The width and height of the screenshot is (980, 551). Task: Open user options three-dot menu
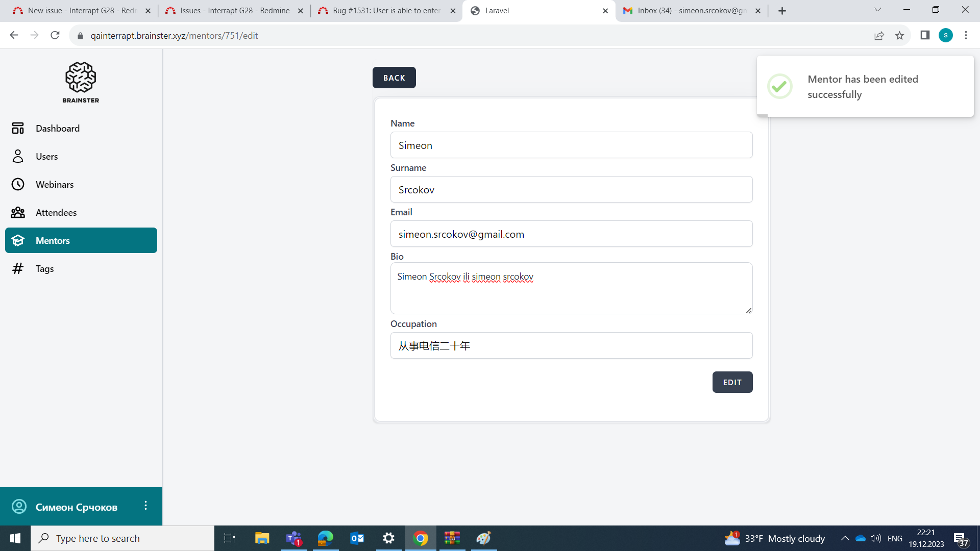145,506
